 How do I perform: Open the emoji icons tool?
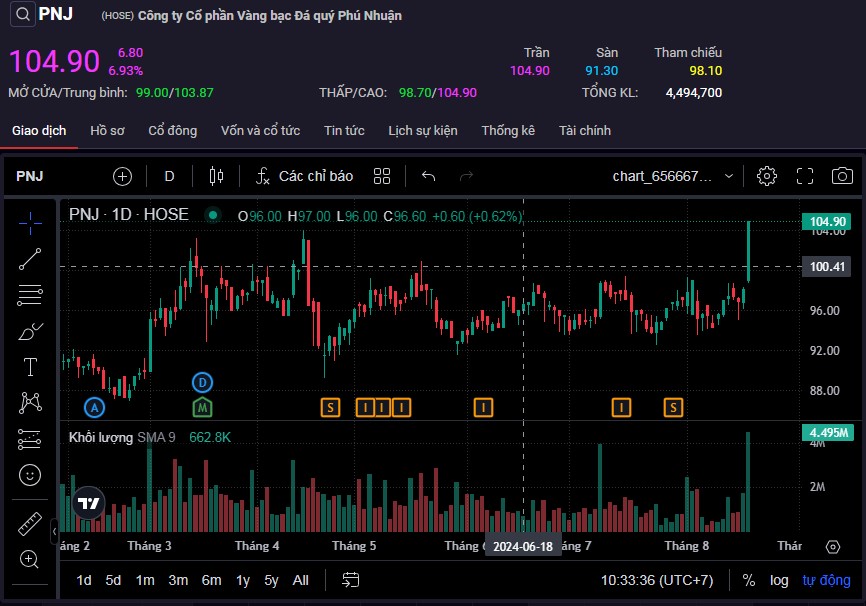(x=30, y=474)
